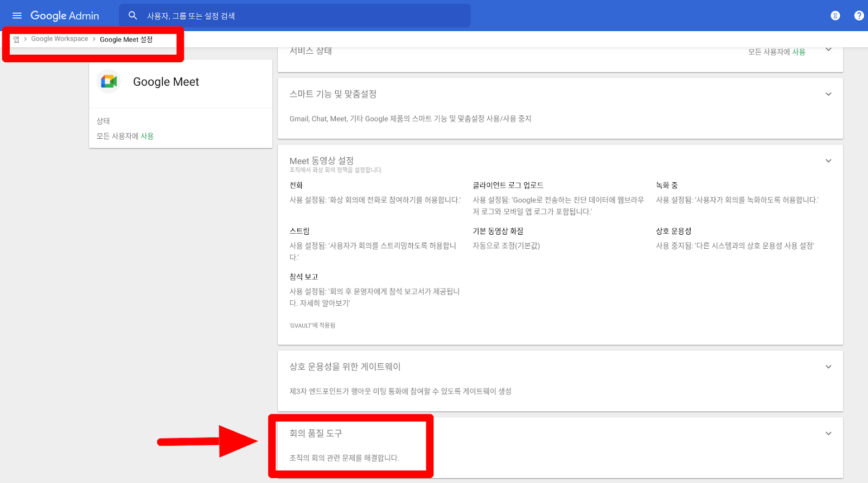This screenshot has height=483, width=868.
Task: Click 모든 사용자에 사용 in service status card
Action: [777, 52]
